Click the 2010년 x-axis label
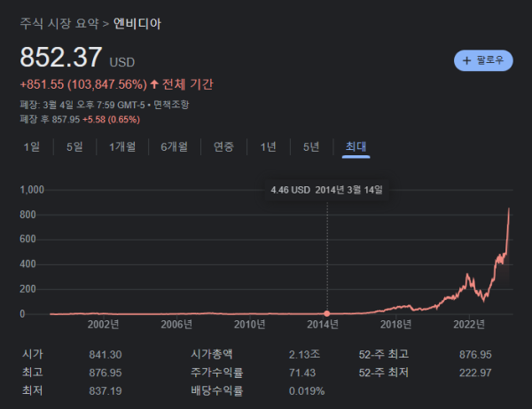Screen dimensions: 532x409 tap(250, 325)
